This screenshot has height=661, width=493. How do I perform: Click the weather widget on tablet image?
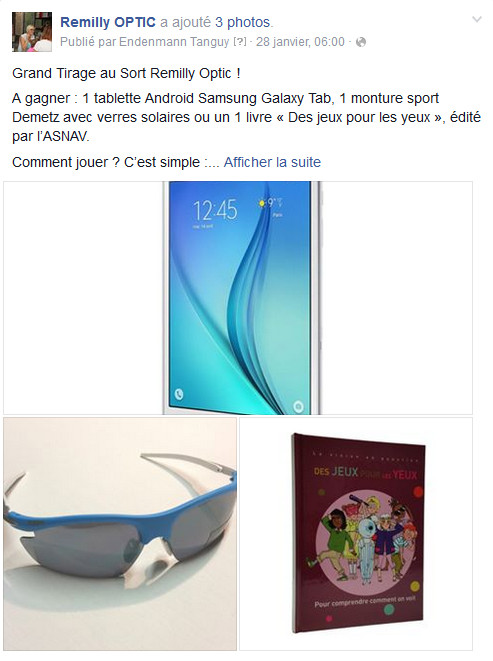click(271, 207)
